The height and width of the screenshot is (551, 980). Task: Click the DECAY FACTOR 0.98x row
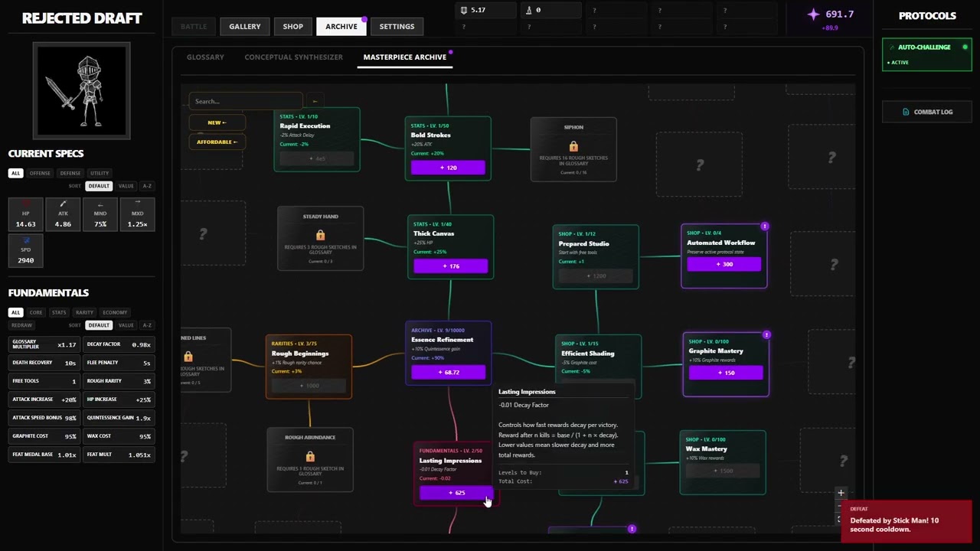coord(119,344)
